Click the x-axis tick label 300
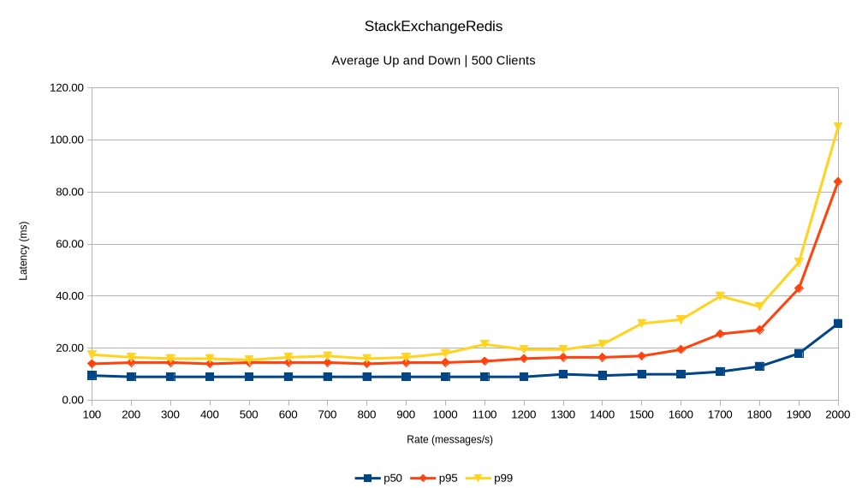The width and height of the screenshot is (868, 488). 170,414
